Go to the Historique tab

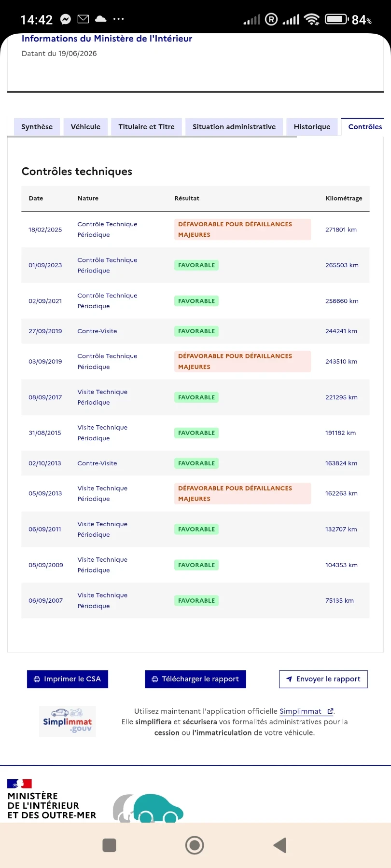pyautogui.click(x=312, y=127)
